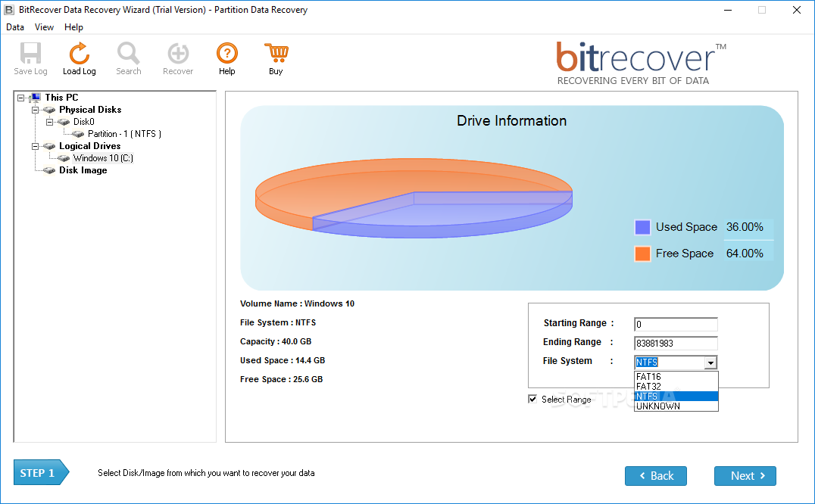Screen dimensions: 815x504
Task: Open the View menu
Action: coord(44,27)
